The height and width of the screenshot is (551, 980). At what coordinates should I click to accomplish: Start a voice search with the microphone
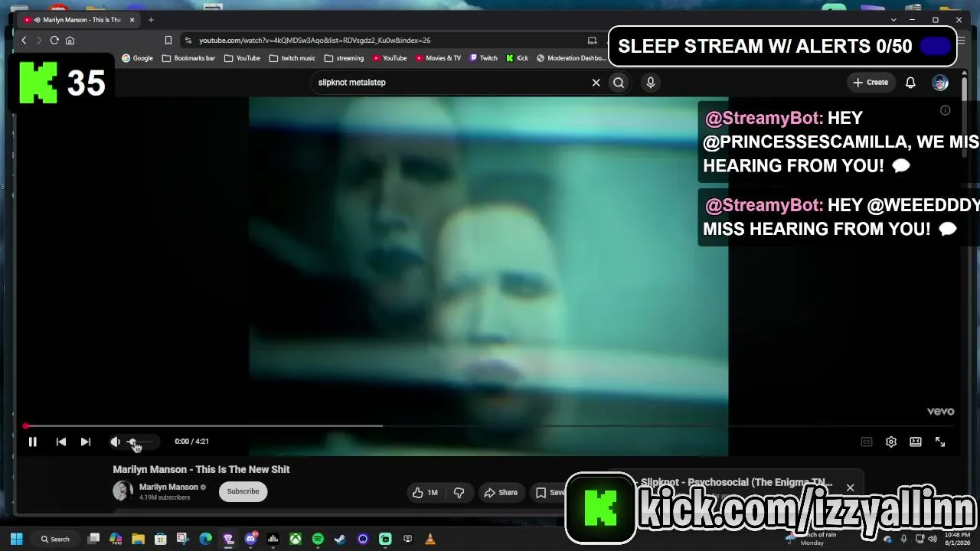pyautogui.click(x=651, y=83)
